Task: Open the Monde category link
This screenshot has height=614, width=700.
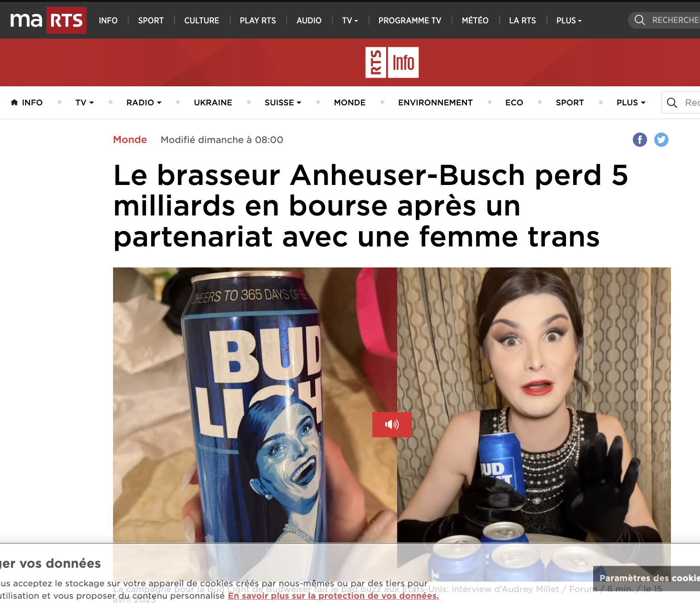Action: [x=130, y=140]
